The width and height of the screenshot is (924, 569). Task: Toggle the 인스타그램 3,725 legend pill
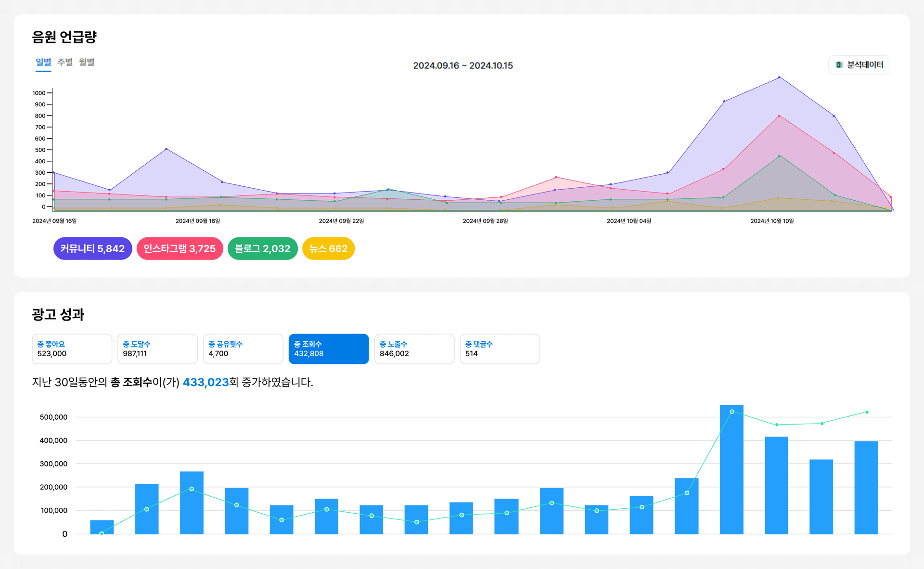(180, 248)
